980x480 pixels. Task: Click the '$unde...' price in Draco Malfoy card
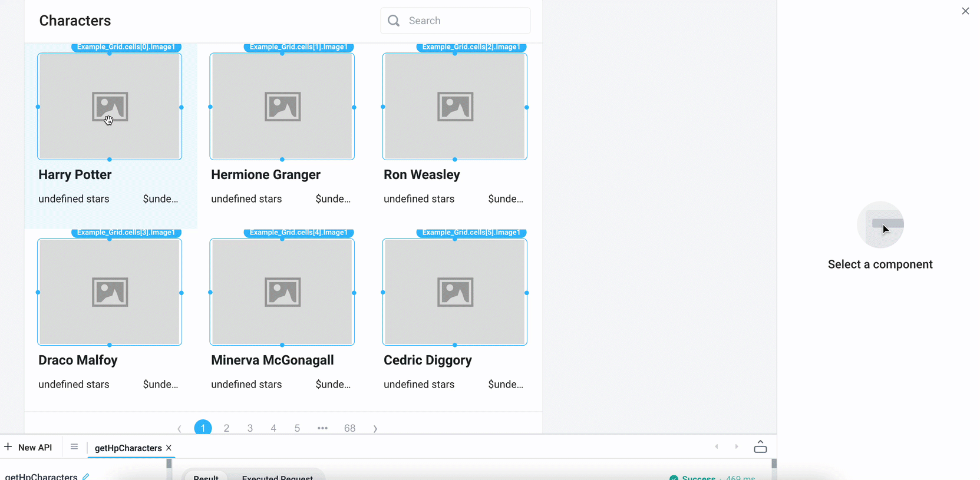160,385
